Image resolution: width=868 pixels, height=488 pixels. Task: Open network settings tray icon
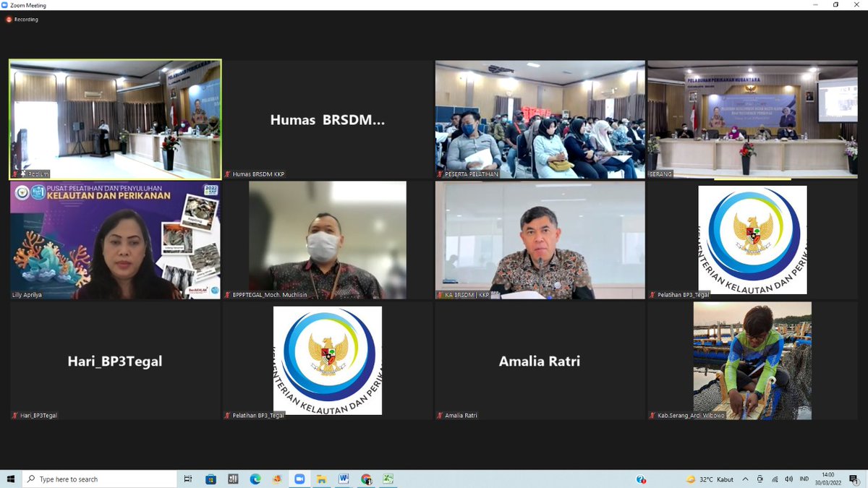[774, 479]
